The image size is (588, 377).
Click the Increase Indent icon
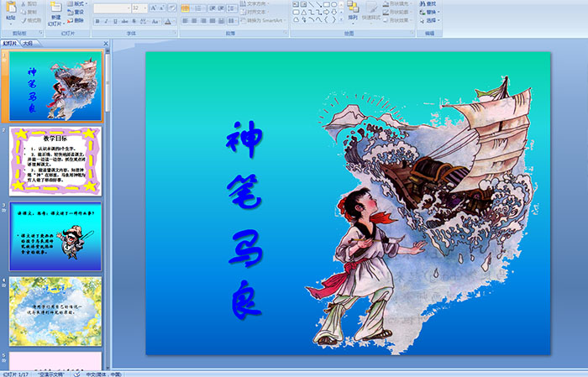221,8
